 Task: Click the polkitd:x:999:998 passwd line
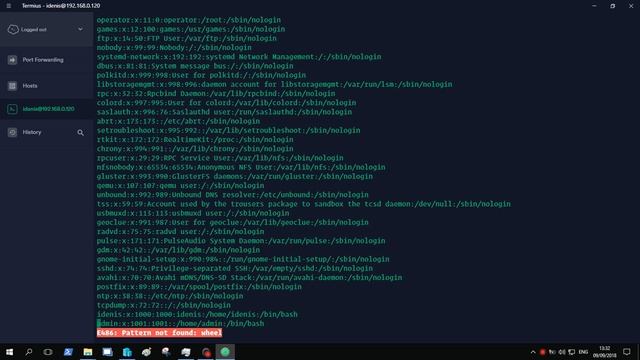[201, 75]
